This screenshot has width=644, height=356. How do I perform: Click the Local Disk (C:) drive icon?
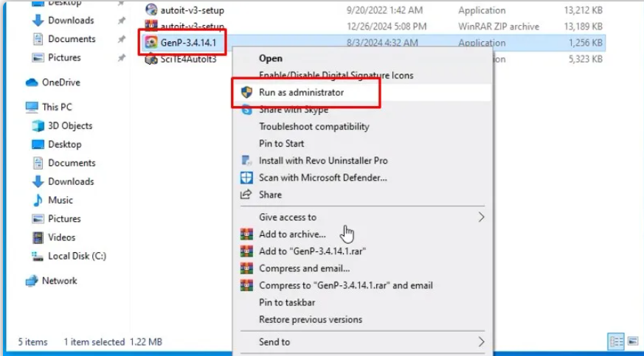[38, 256]
